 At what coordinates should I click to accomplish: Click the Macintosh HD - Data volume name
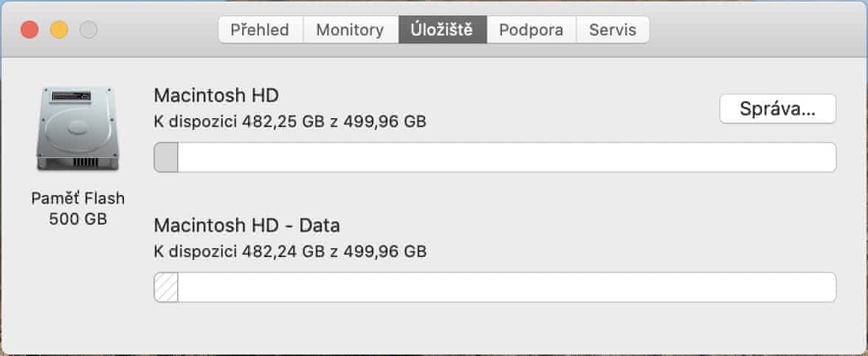tap(247, 225)
